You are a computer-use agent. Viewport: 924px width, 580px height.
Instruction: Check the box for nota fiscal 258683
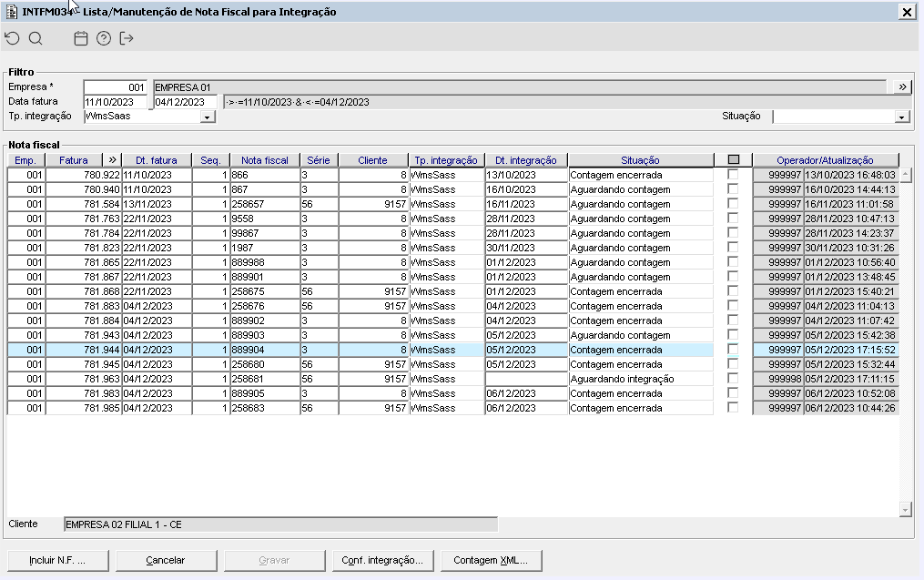click(x=733, y=407)
